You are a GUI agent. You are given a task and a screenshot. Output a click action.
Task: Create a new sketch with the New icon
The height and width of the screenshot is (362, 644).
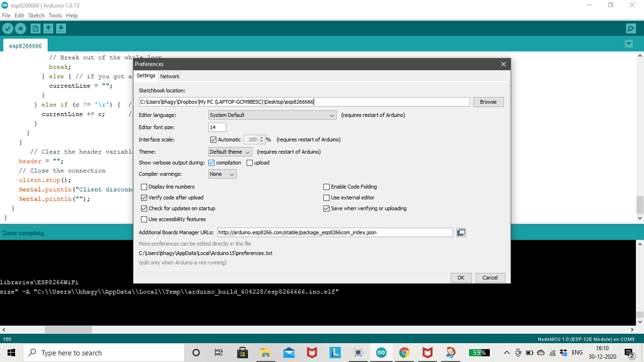35,28
